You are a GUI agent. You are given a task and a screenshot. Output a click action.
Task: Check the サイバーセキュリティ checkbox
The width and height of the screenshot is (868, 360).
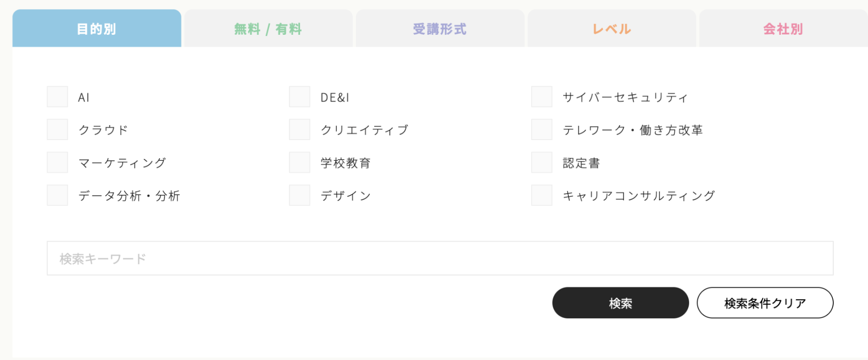tap(542, 97)
